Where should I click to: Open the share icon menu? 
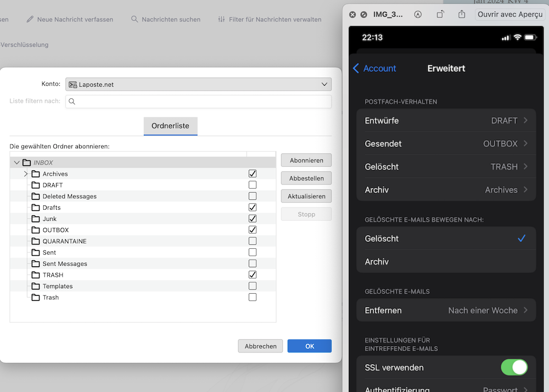462,14
